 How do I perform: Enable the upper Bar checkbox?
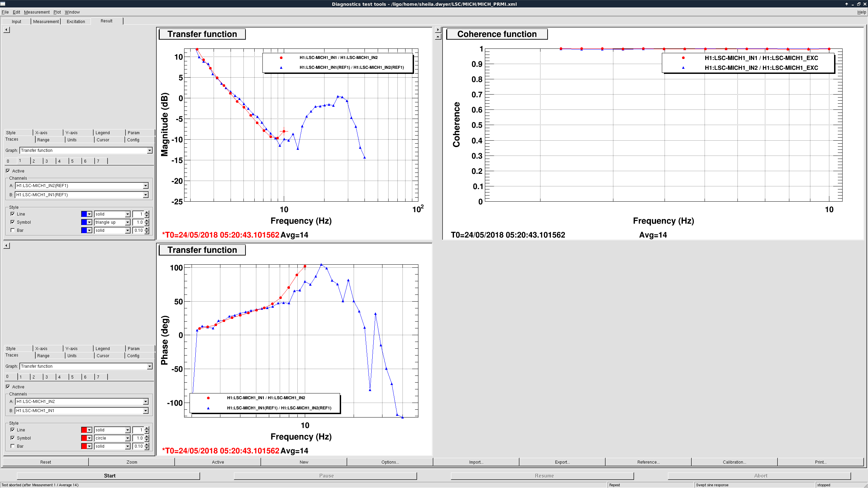(13, 230)
